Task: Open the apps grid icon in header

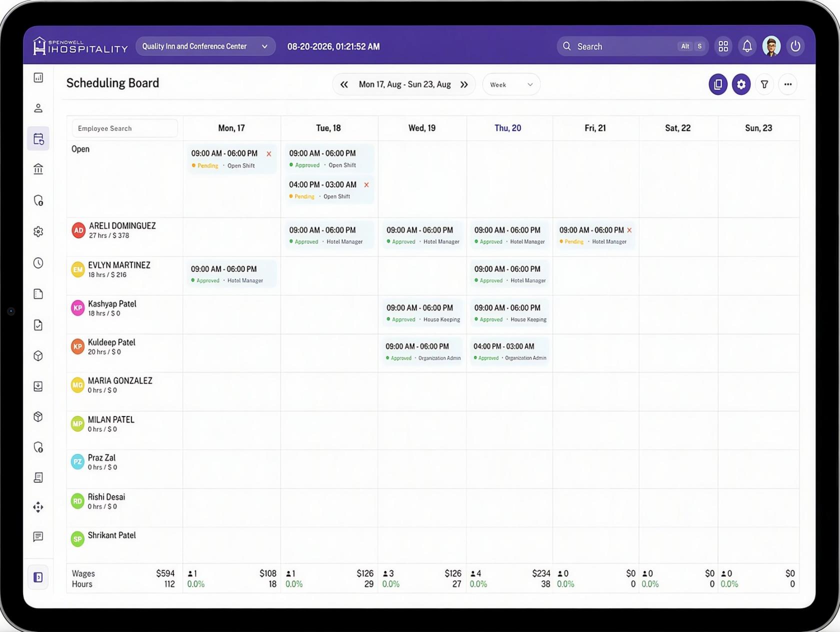Action: (723, 46)
